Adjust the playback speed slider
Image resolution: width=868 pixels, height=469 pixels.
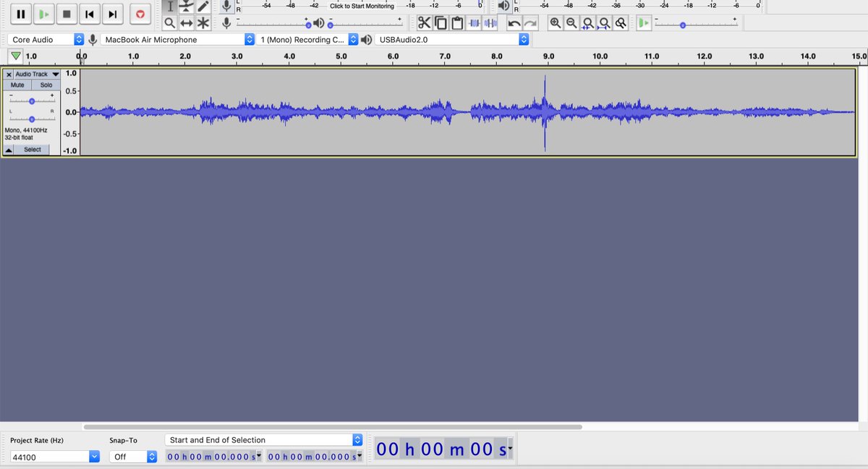696,24
